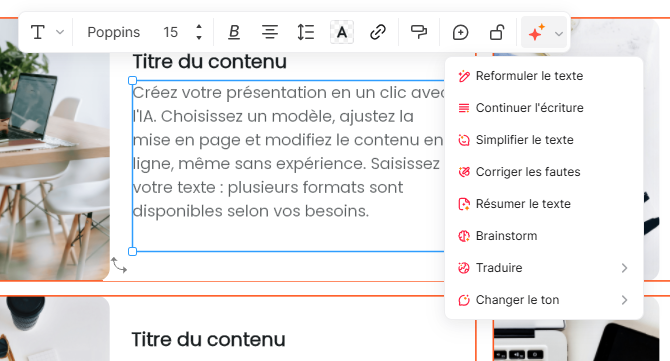Open the Changer le ton submenu
This screenshot has height=361, width=670.
pyautogui.click(x=544, y=300)
